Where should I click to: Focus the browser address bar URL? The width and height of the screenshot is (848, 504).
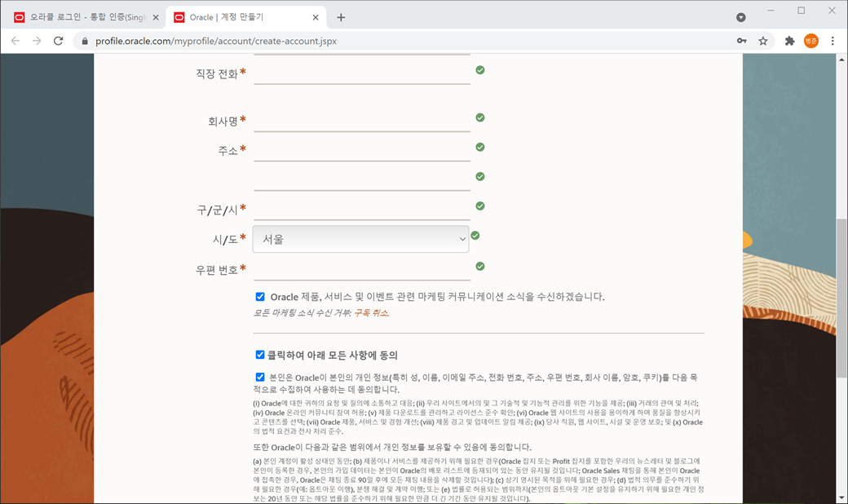(x=216, y=41)
